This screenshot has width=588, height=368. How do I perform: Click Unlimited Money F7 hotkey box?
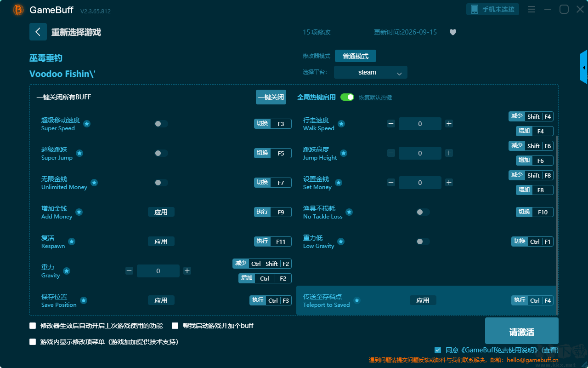[x=273, y=183]
